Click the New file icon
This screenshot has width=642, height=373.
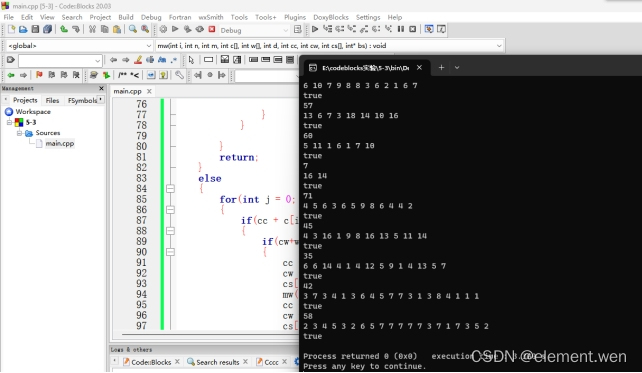(11, 29)
